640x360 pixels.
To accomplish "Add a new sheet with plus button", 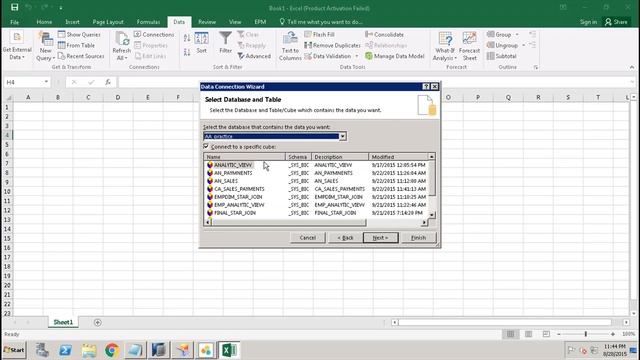I will pos(98,322).
